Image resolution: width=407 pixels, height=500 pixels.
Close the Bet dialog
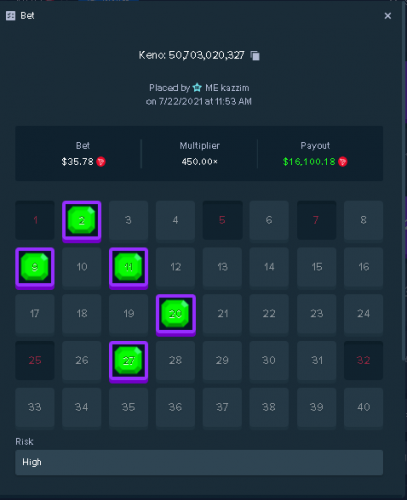point(388,16)
